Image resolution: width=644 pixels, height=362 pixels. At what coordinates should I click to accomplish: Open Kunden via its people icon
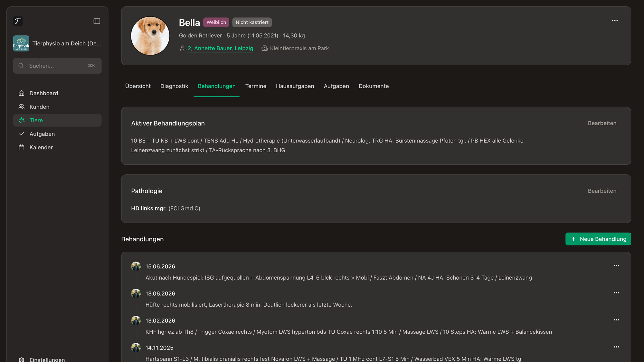click(x=22, y=107)
